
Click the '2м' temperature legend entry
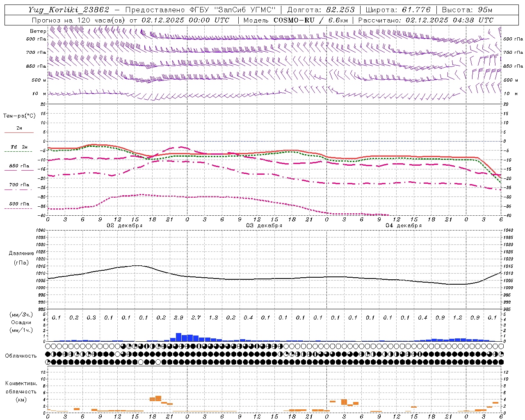click(x=19, y=128)
